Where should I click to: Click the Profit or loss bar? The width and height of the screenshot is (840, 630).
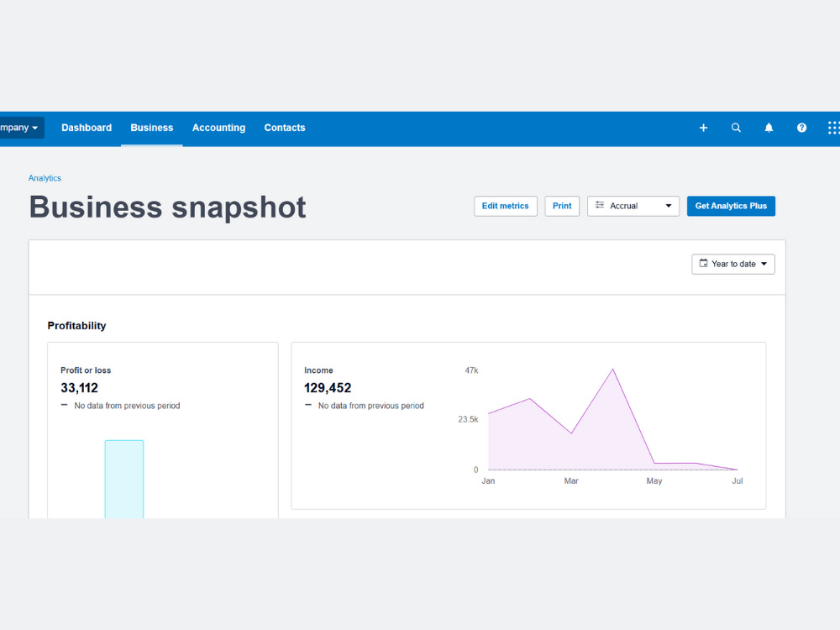pos(124,479)
